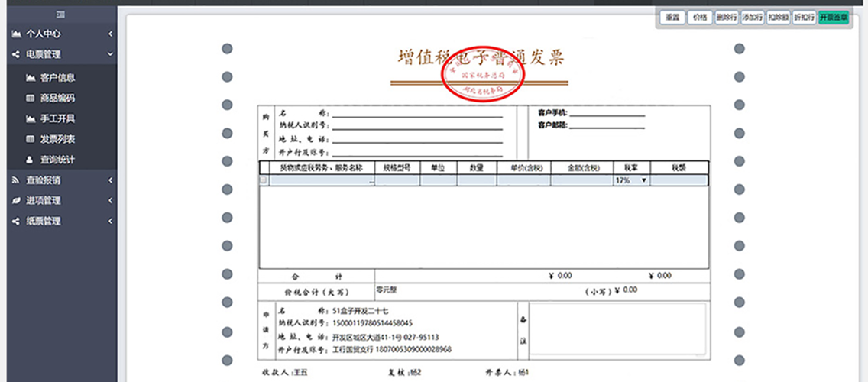The height and width of the screenshot is (382, 868).
Task: Click the seller address 开发区城区大道41-1号
Action: [x=367, y=337]
